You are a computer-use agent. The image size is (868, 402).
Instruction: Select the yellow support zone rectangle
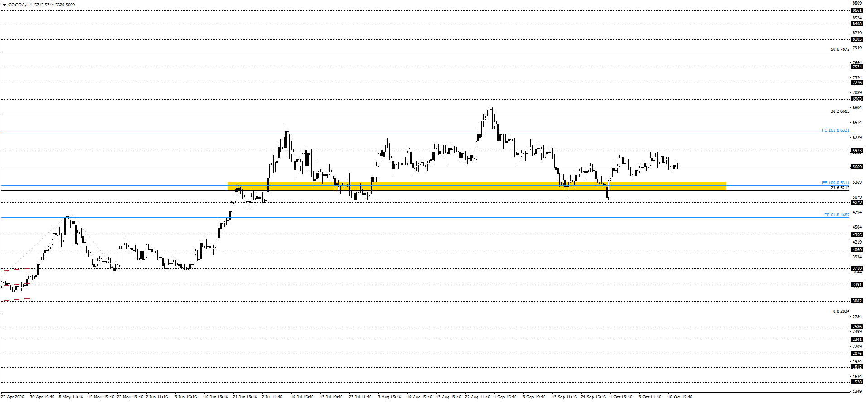click(x=477, y=186)
